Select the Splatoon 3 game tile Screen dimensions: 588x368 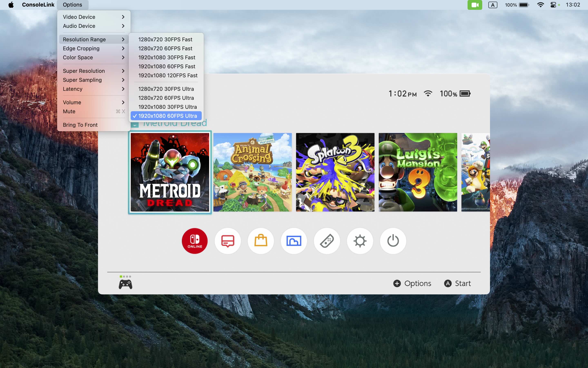(335, 172)
